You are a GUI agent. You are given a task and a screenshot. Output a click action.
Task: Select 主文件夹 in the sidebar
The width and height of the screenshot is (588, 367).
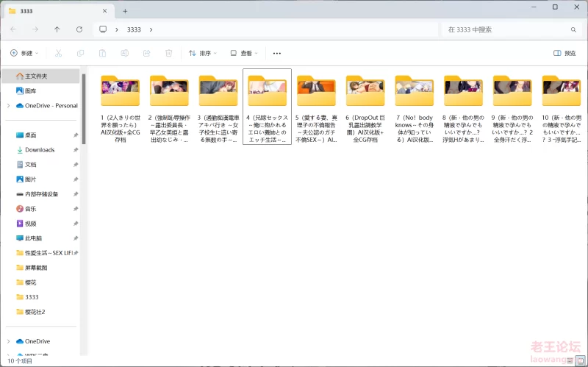pyautogui.click(x=41, y=76)
